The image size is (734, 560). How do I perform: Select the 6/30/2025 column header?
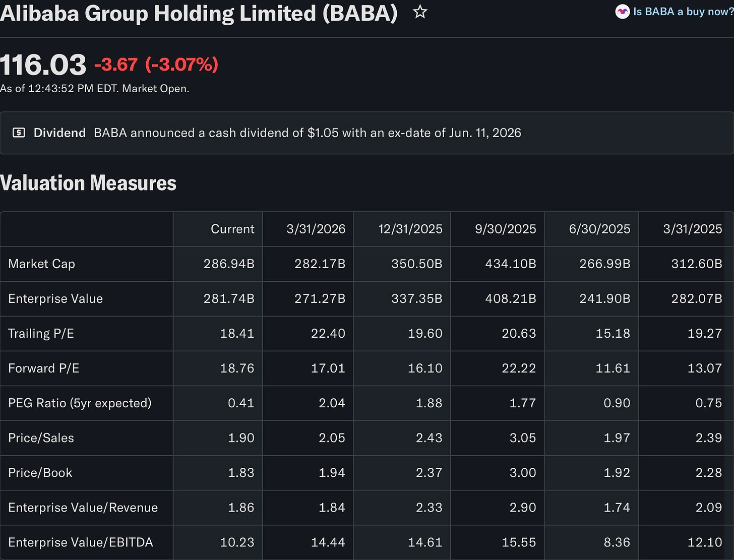point(600,229)
